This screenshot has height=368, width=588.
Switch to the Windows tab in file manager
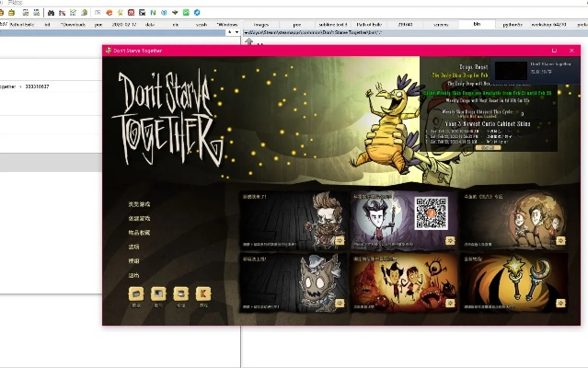point(226,23)
